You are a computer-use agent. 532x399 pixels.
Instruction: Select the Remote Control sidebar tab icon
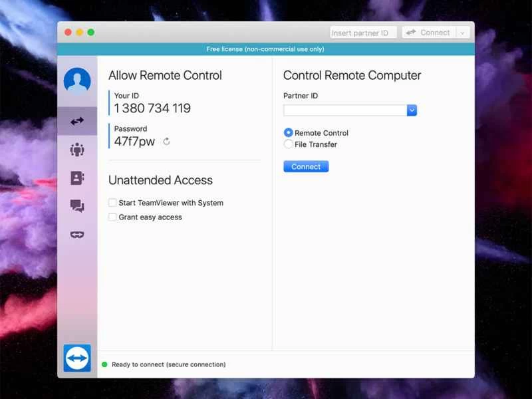78,121
